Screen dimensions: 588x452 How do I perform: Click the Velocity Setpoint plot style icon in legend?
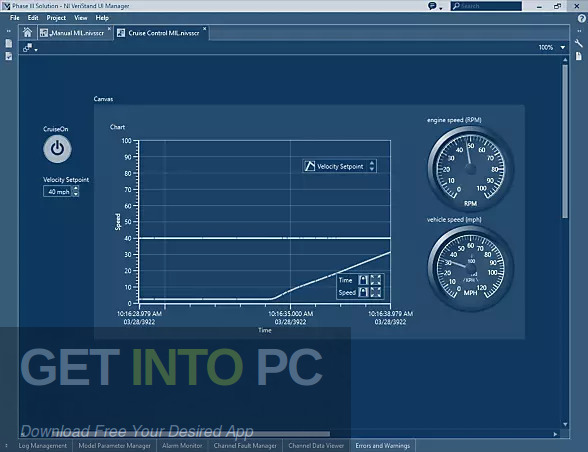[x=310, y=166]
